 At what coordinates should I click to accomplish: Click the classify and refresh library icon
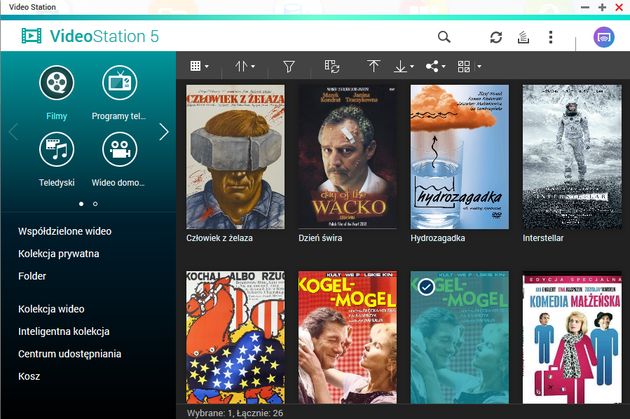tap(332, 66)
